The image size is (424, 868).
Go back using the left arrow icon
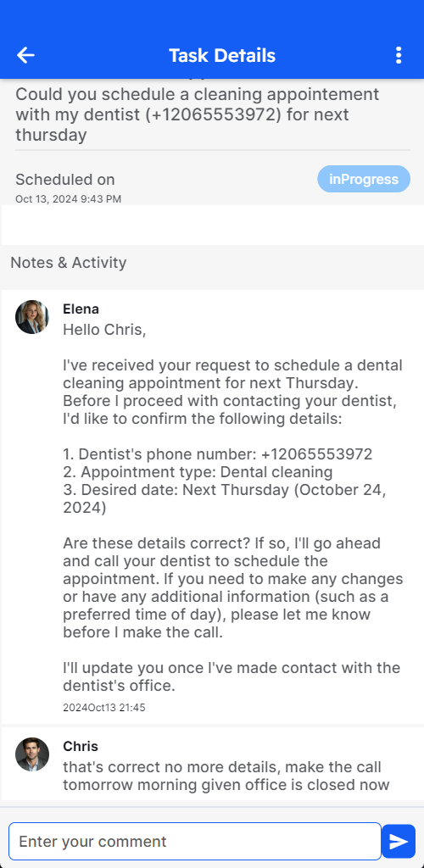click(x=25, y=55)
